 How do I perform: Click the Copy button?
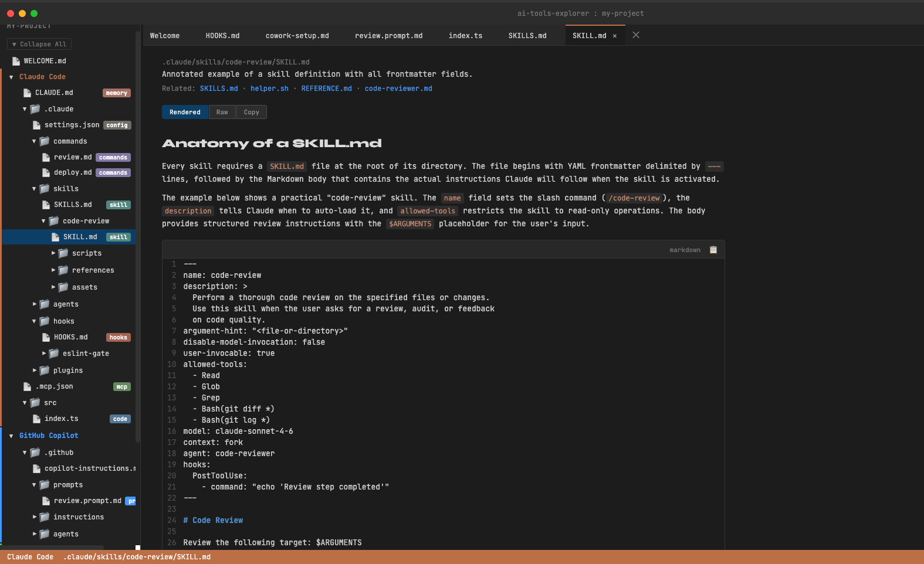click(252, 112)
